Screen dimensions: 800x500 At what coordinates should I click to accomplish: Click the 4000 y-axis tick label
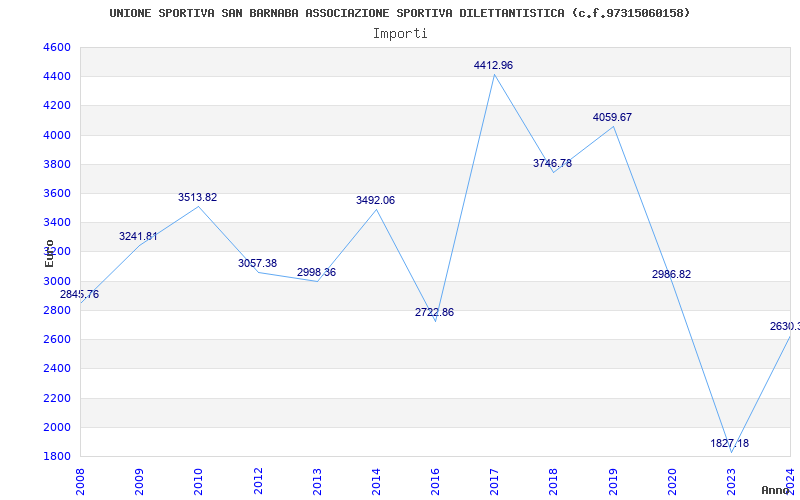pos(57,135)
